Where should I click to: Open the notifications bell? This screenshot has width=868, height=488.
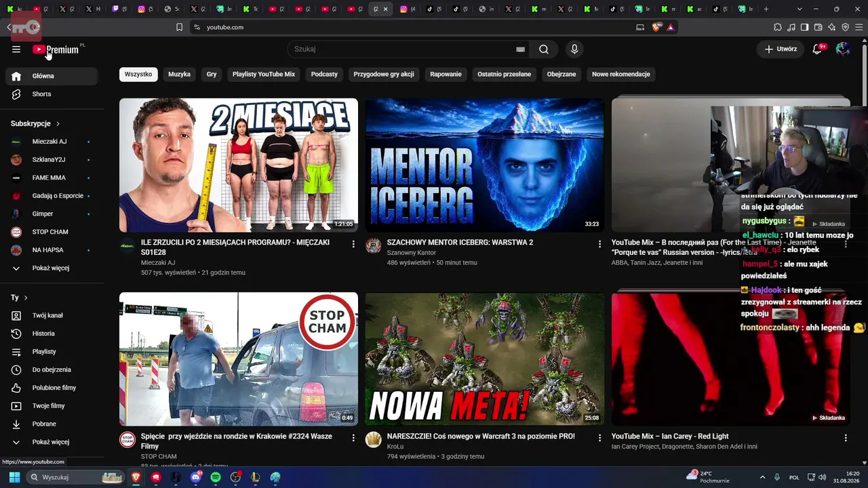pos(817,49)
